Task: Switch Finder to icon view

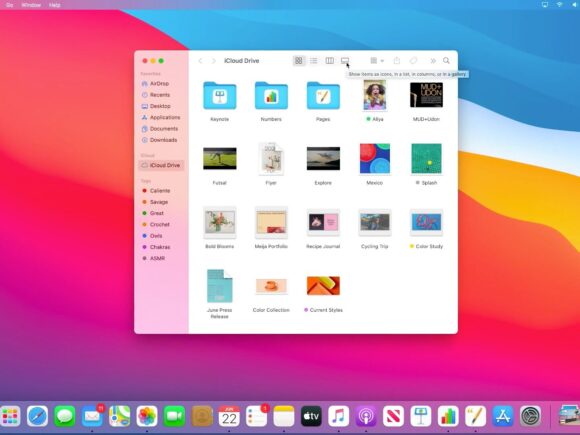Action: tap(299, 61)
